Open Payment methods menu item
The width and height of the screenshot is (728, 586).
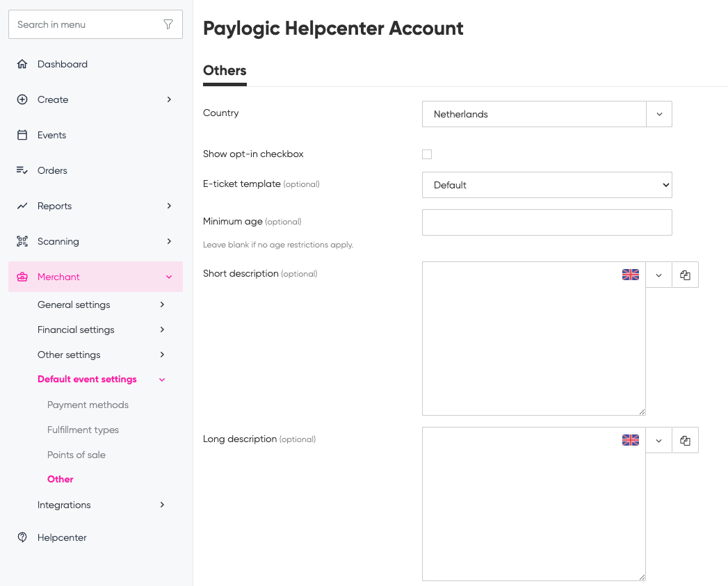pyautogui.click(x=88, y=405)
